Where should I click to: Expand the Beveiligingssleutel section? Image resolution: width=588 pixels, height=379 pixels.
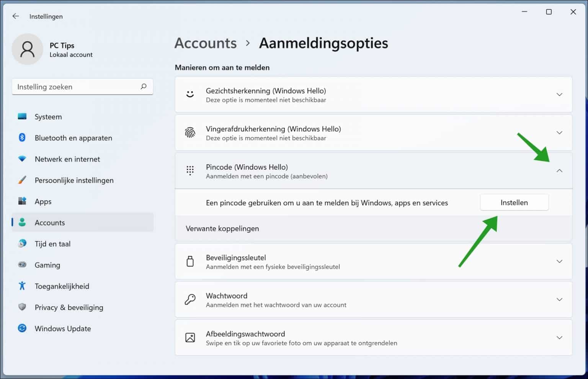(559, 261)
